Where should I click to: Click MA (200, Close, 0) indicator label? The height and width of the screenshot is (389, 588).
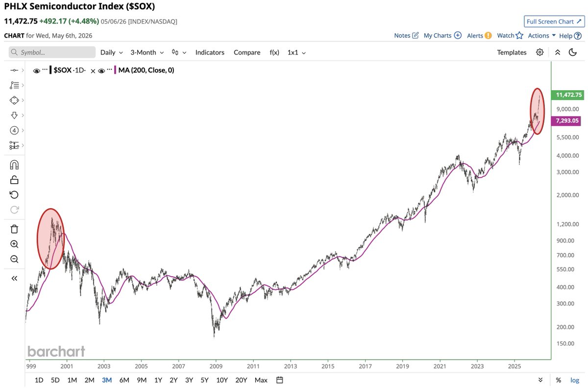(x=146, y=71)
